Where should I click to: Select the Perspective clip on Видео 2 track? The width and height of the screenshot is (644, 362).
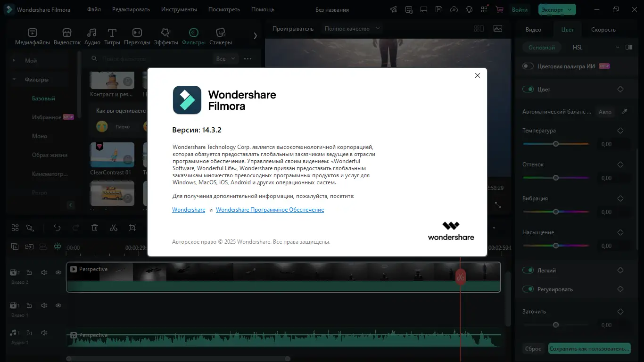click(283, 277)
